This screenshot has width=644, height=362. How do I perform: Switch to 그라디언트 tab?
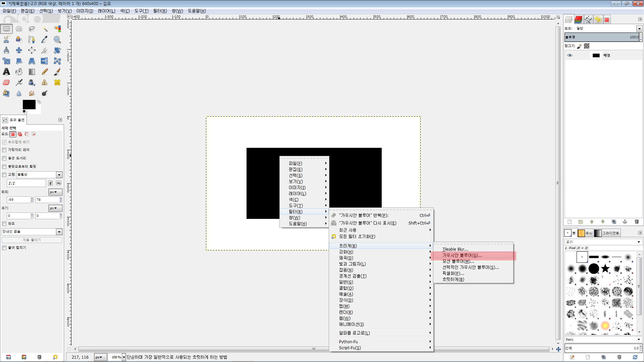[607, 233]
